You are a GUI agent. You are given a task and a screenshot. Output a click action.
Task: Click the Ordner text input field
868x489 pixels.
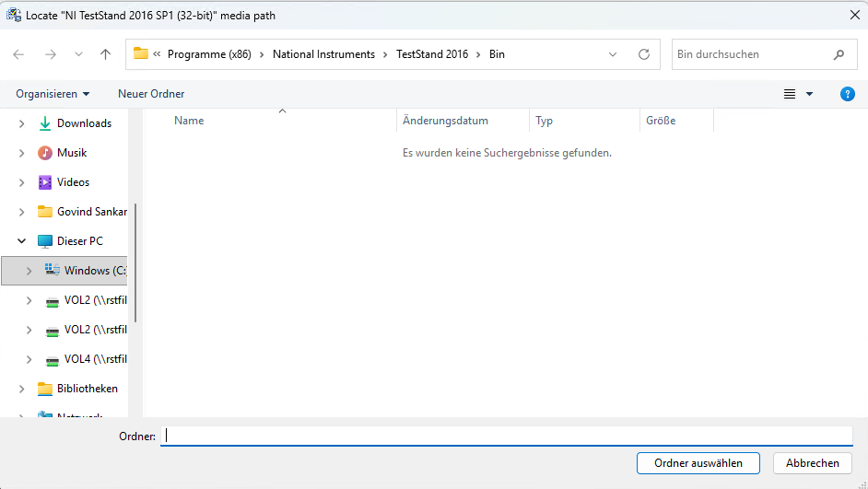click(x=507, y=436)
